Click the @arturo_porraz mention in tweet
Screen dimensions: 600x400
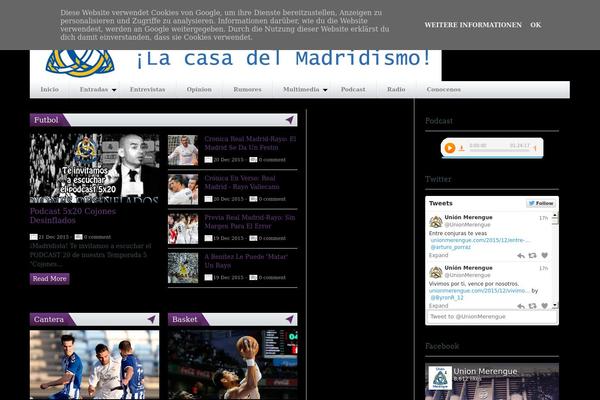[451, 247]
